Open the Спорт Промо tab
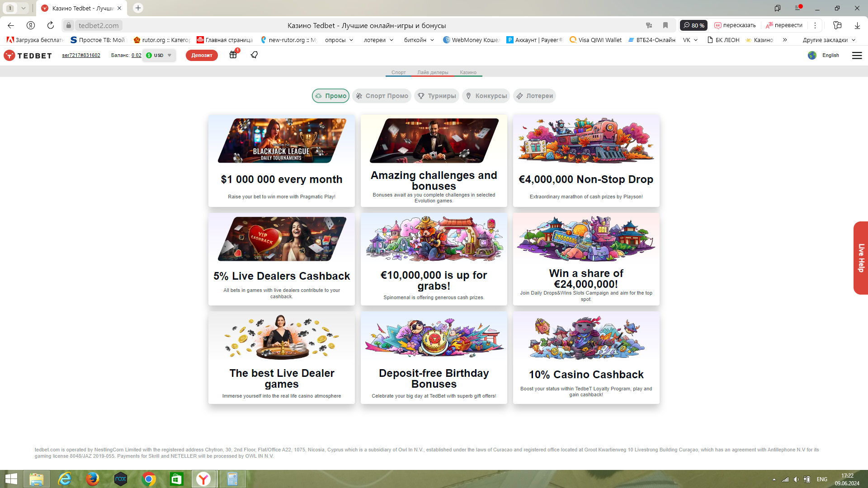This screenshot has width=868, height=488. click(382, 96)
